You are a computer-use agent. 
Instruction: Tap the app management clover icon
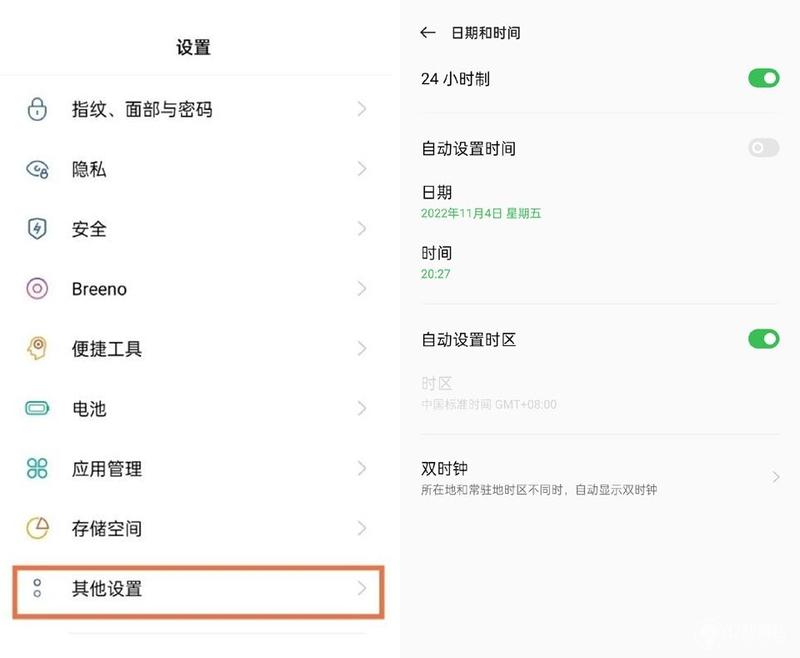pyautogui.click(x=37, y=468)
